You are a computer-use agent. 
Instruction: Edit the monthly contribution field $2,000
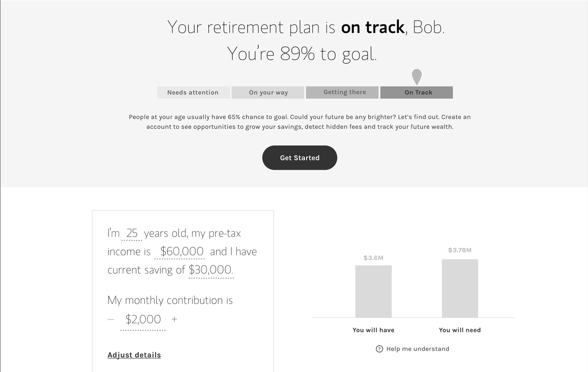coord(143,320)
